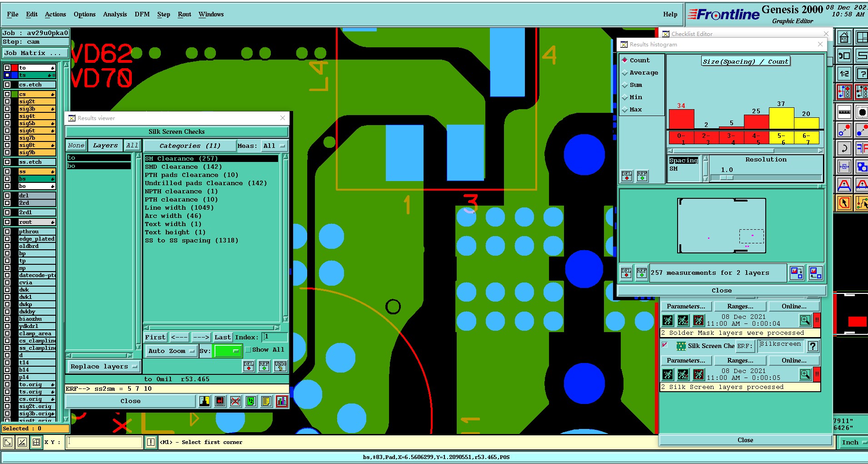Click red 0-1 histogram range swatch
Screen dimensions: 868x464
tap(681, 138)
